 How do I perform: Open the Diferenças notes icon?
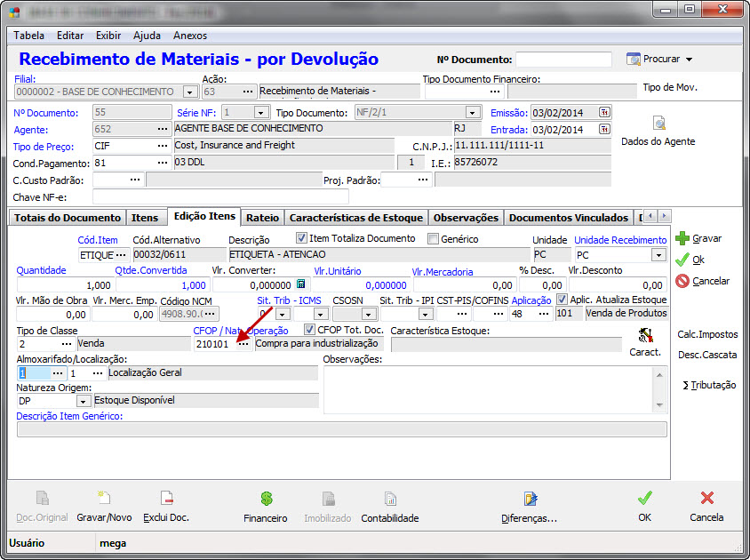[x=531, y=500]
